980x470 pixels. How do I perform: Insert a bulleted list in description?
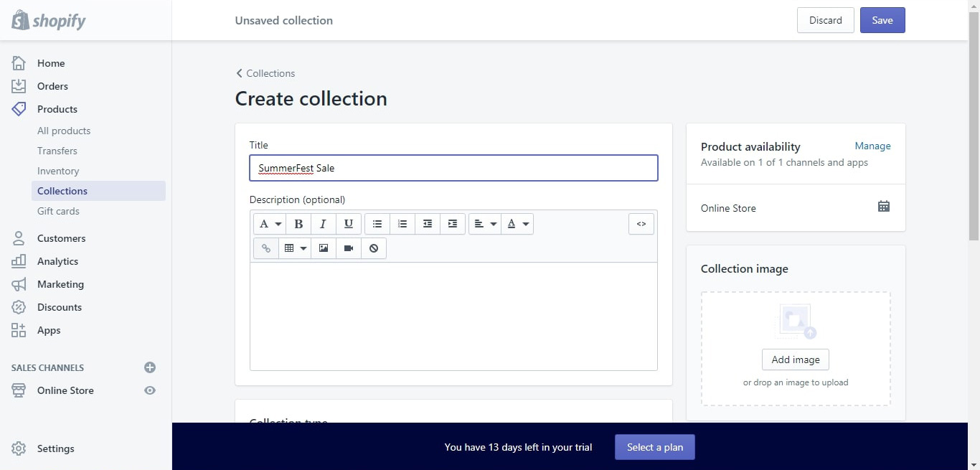pos(377,224)
